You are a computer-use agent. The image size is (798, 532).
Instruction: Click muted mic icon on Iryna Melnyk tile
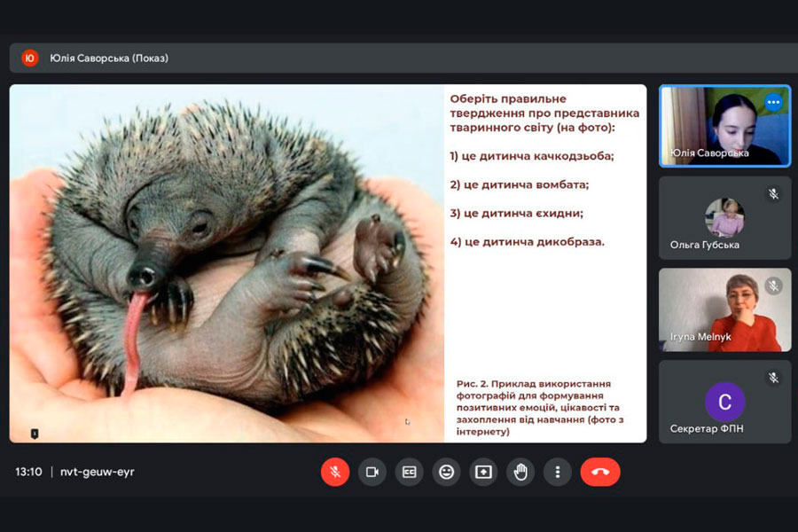(x=773, y=286)
